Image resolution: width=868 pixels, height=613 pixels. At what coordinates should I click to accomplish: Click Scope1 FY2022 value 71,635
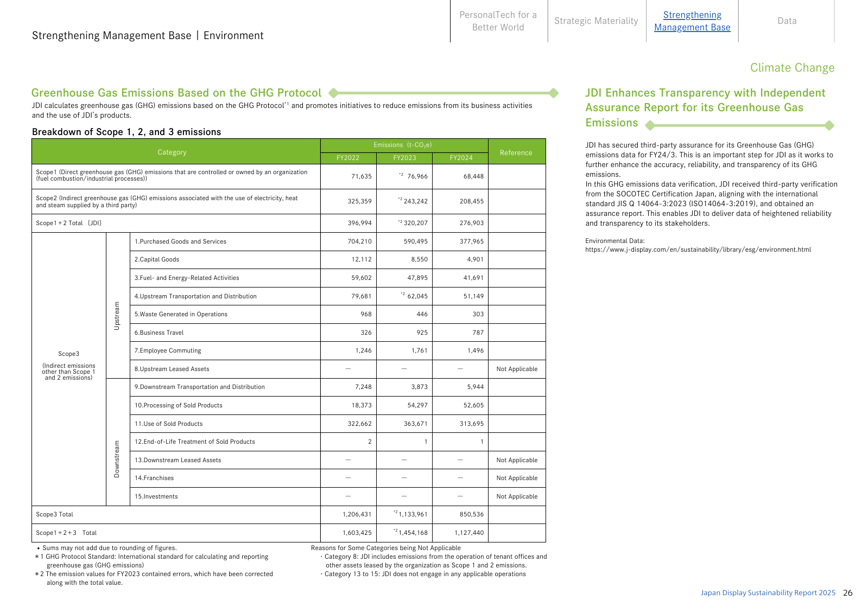361,176
